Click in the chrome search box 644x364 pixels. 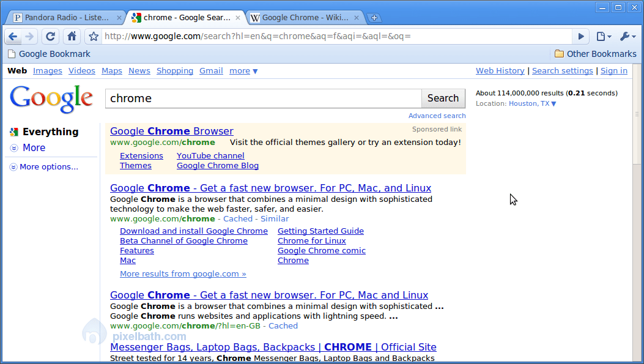pos(263,98)
